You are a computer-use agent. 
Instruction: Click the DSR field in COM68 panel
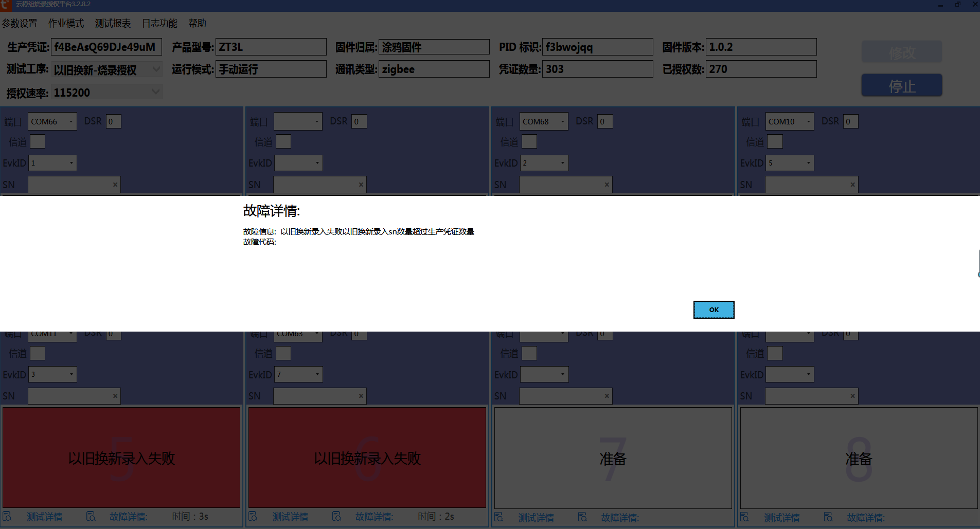point(605,121)
